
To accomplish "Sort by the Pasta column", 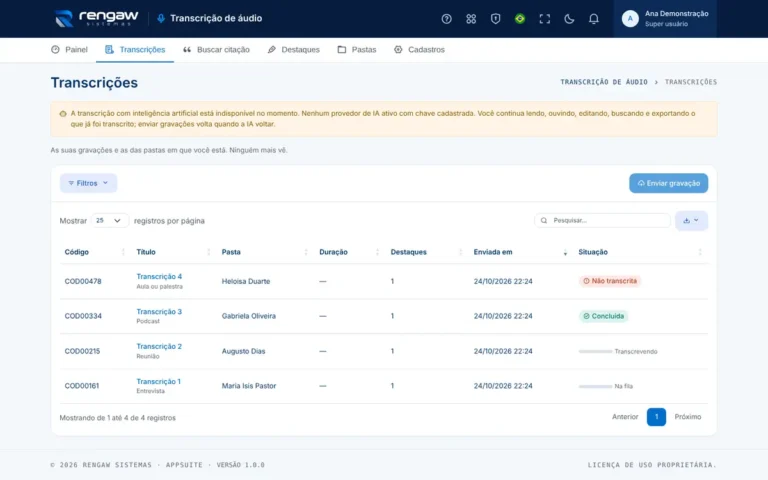I will click(x=264, y=252).
